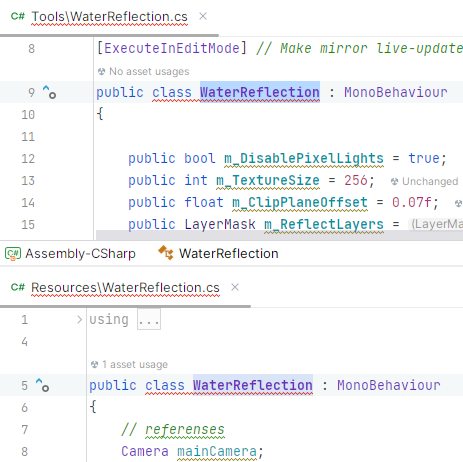Click the inheritance gutter icon on line 9
463x462 pixels.
(x=49, y=92)
